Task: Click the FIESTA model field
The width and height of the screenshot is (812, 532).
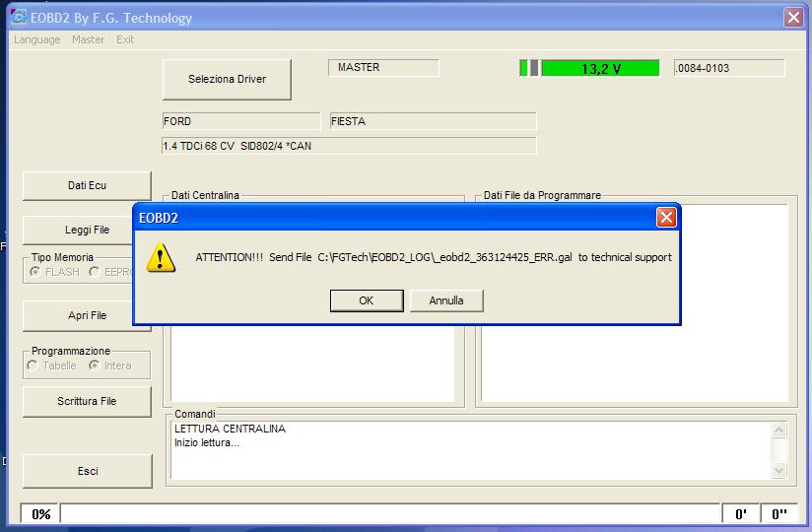Action: tap(433, 121)
